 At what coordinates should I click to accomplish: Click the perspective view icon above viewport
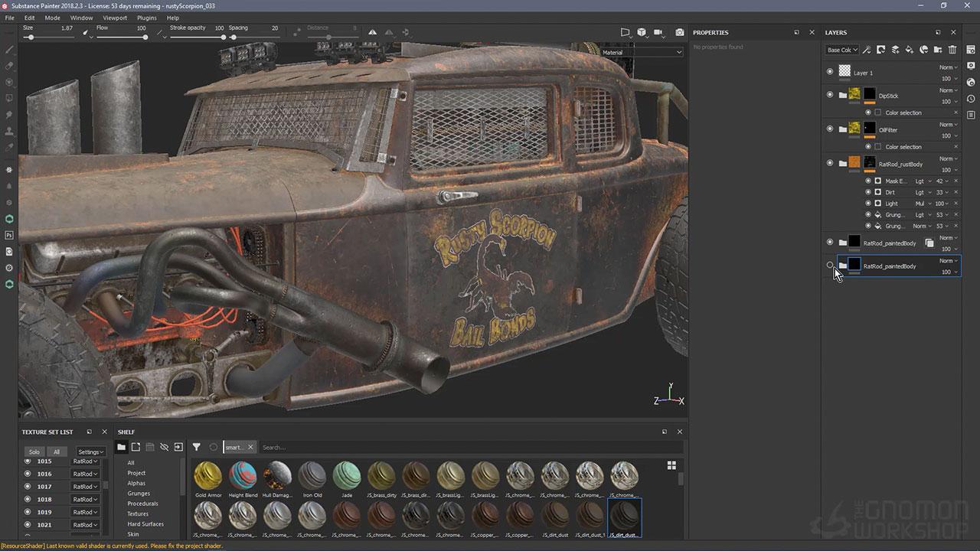point(625,33)
